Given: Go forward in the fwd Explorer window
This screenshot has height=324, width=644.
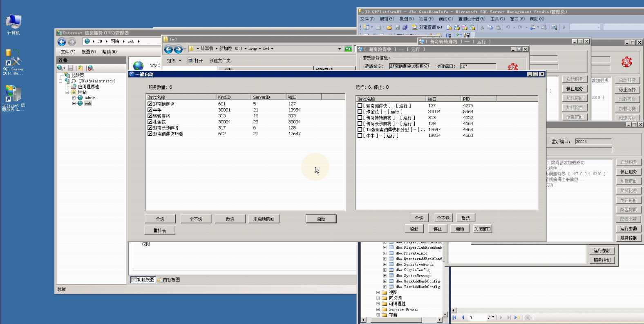Looking at the screenshot, I should click(x=178, y=49).
